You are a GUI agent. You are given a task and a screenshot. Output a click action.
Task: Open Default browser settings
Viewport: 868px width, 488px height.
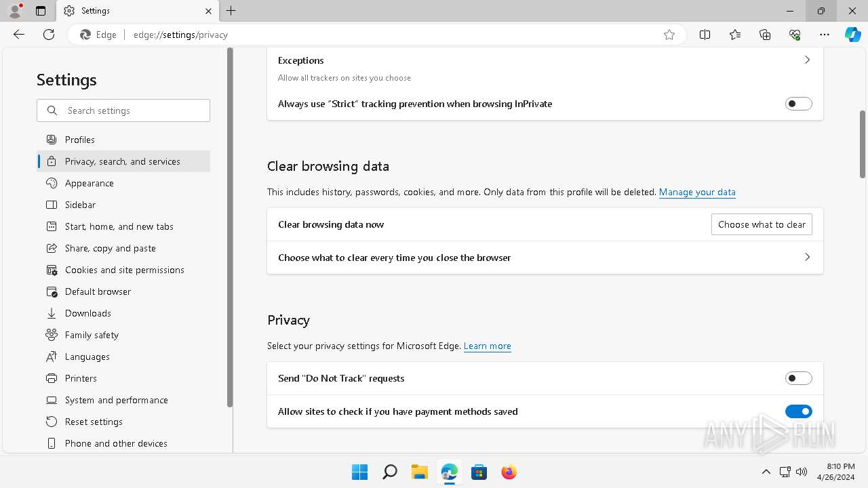point(123,291)
